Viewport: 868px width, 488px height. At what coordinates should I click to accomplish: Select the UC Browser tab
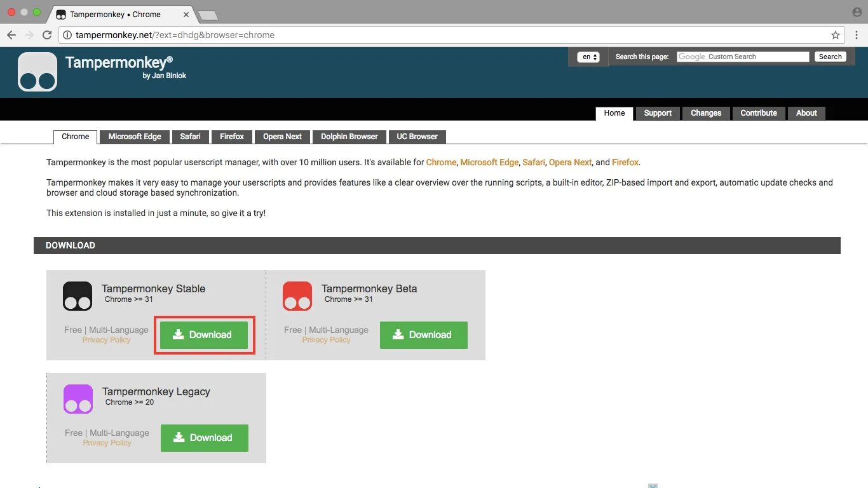(x=417, y=137)
